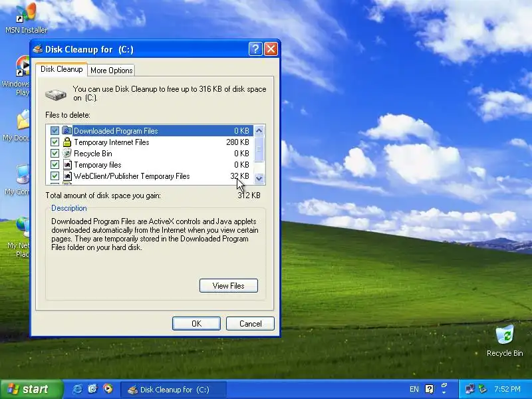532x399 pixels.
Task: Click the Temporary files icon in list
Action: [x=67, y=164]
